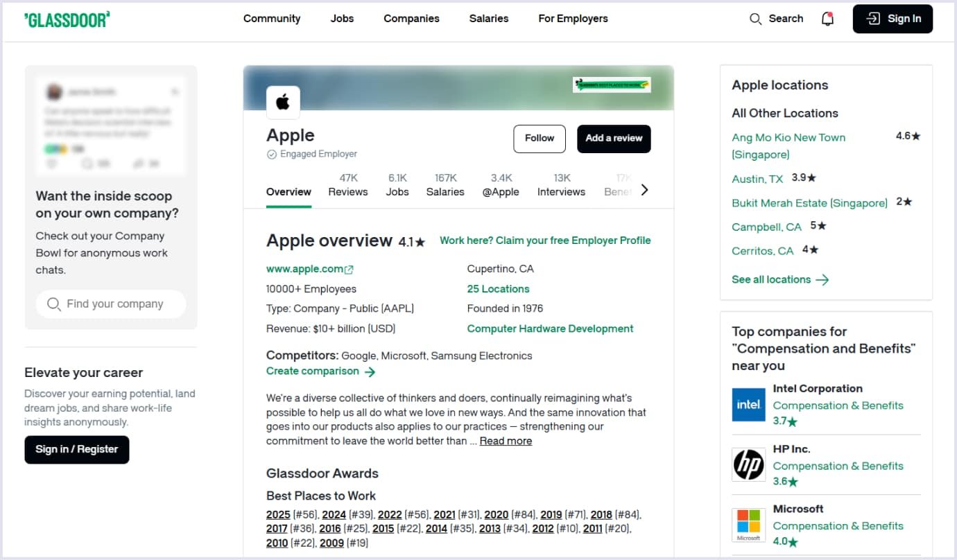
Task: Click the HP Inc. logo
Action: point(748,464)
